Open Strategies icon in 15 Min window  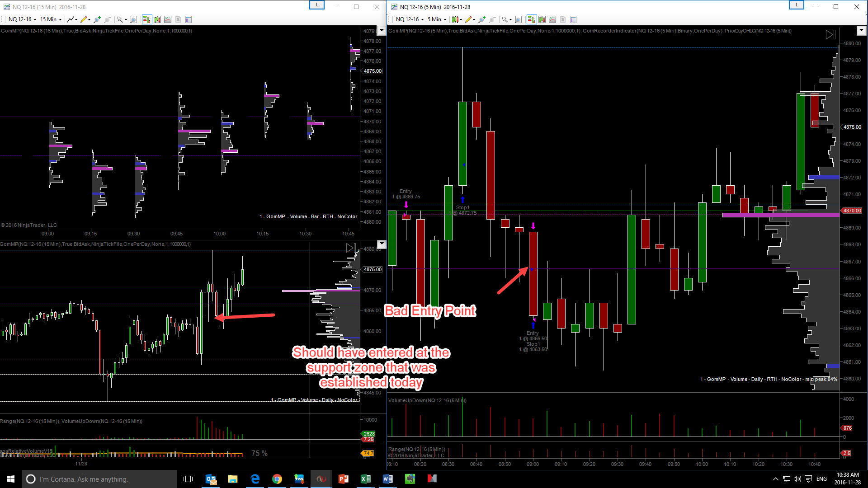pos(178,19)
